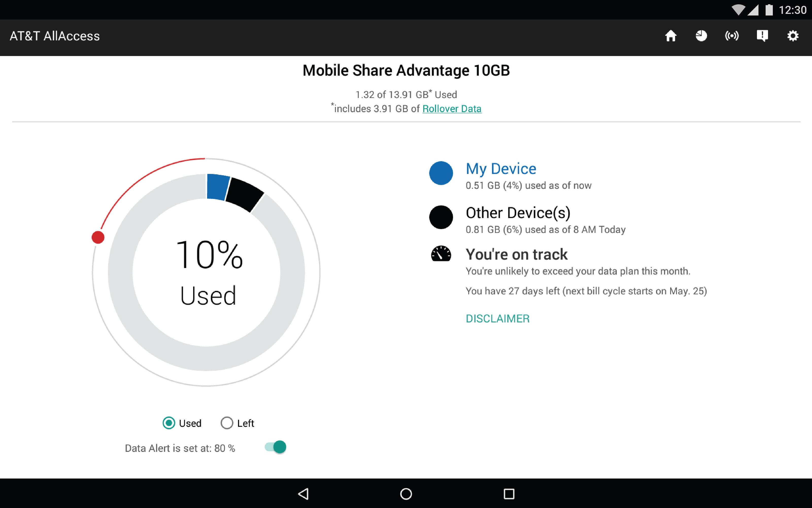Select the Left radio button
Image resolution: width=812 pixels, height=508 pixels.
227,423
